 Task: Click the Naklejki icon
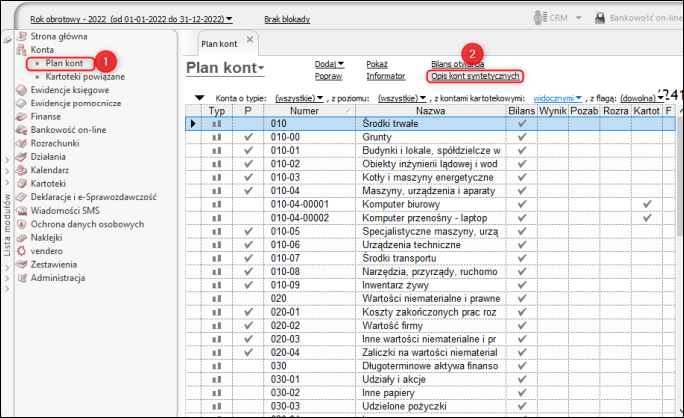(21, 238)
